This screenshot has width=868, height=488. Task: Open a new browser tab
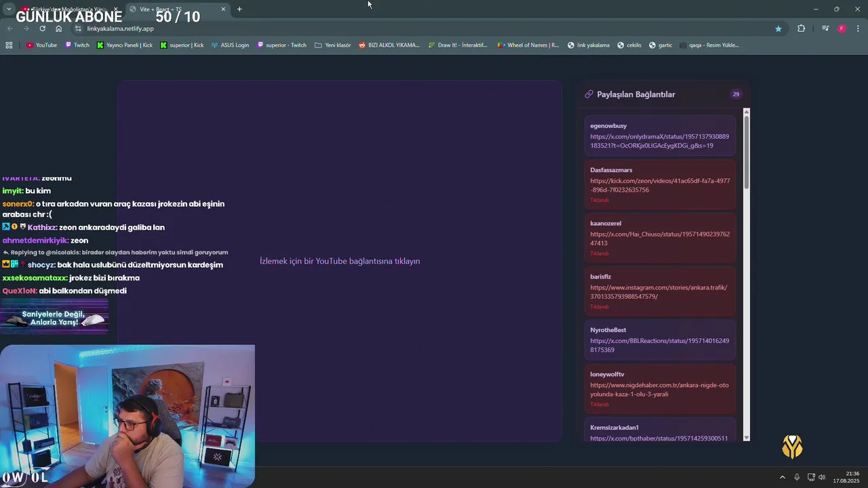pos(239,9)
